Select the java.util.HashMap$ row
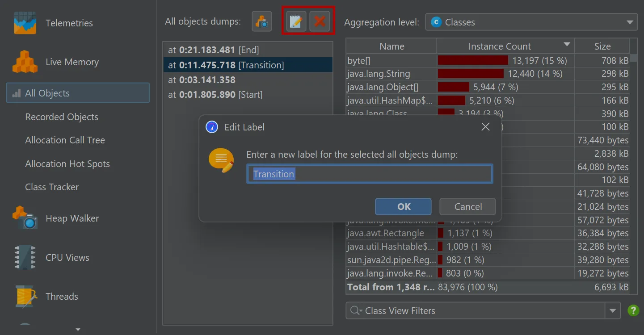Viewport: 644px width, 335px height. tap(488, 100)
